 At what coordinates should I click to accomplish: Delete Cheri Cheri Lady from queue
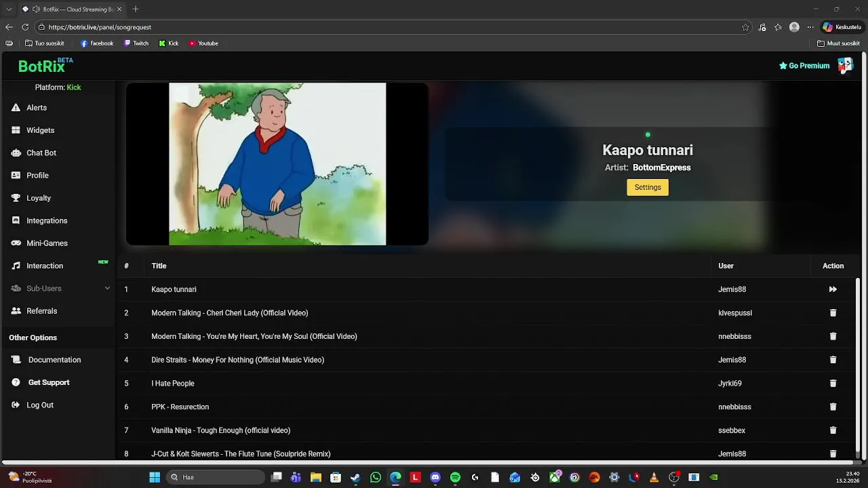833,313
